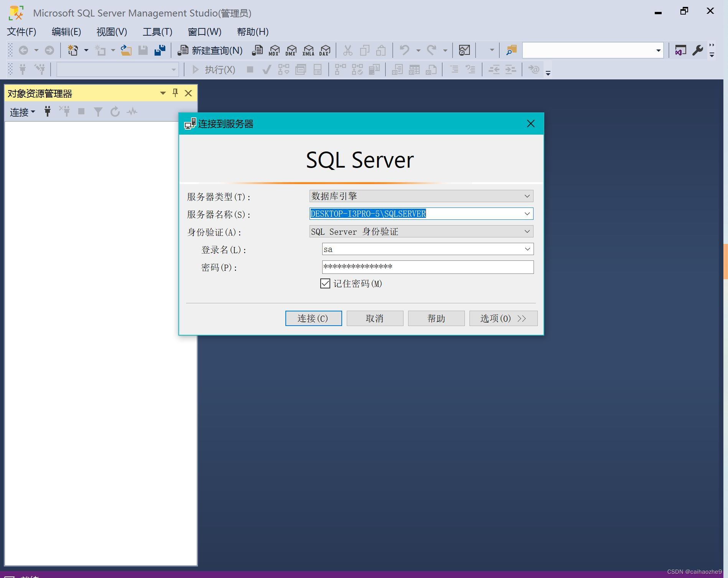Viewport: 728px width, 578px height.
Task: Click the Help (帮助) button in dialog
Action: 436,318
